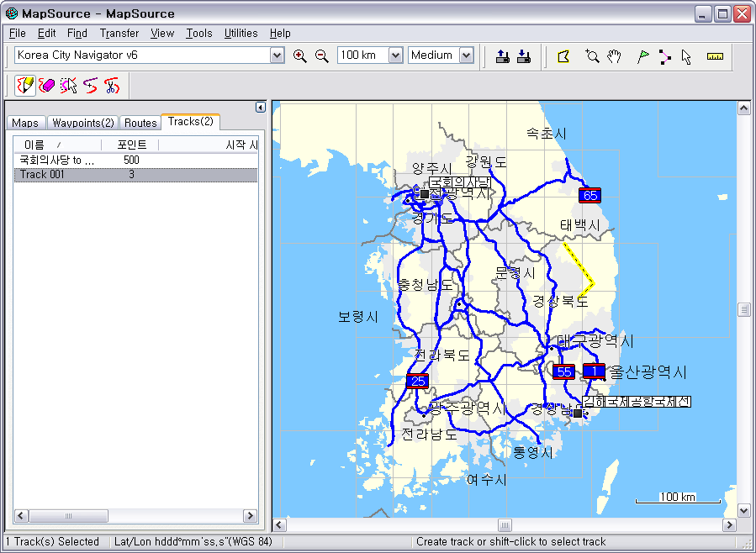Click the map horizontal scroll right arrow
The height and width of the screenshot is (553, 756).
729,524
